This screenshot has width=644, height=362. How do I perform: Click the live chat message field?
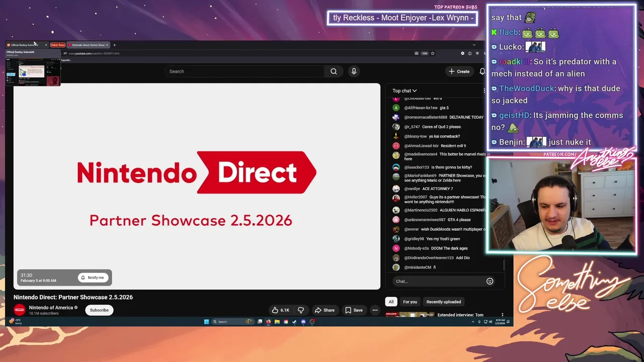(x=440, y=281)
